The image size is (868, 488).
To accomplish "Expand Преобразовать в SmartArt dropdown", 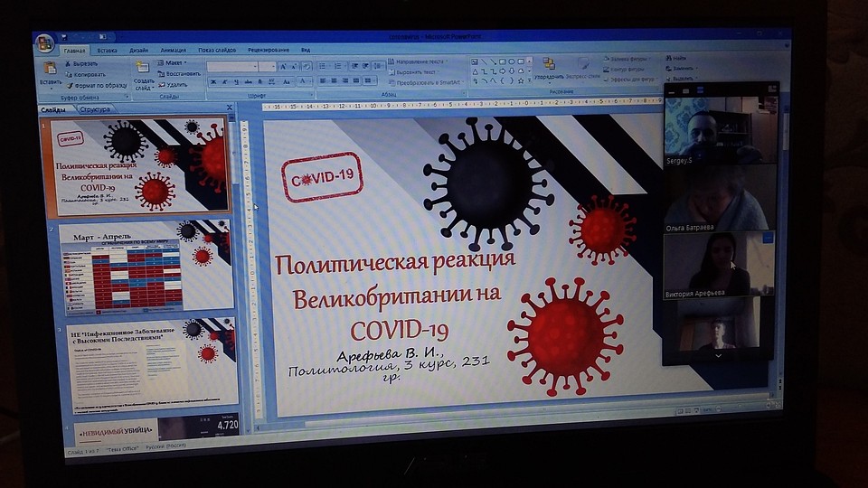I will click(x=426, y=82).
